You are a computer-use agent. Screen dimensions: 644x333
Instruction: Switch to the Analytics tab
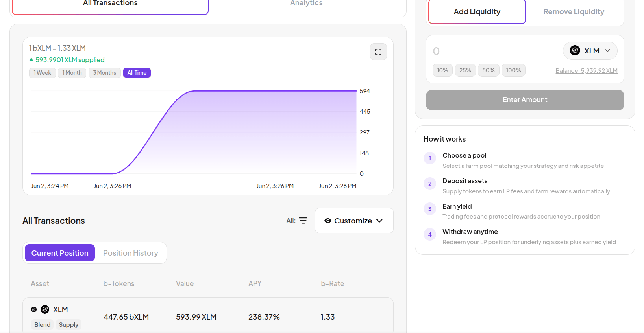click(x=306, y=4)
